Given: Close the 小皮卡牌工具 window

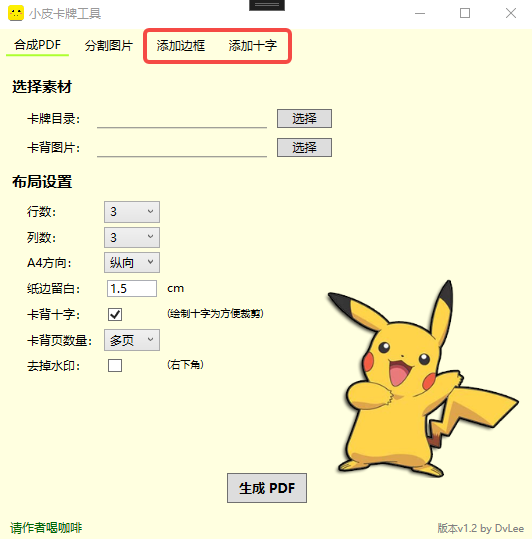Looking at the screenshot, I should point(511,13).
